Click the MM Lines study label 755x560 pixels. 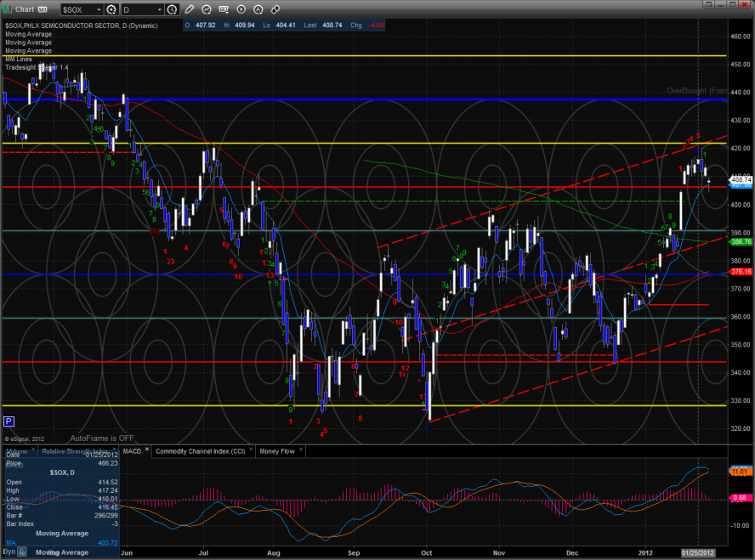click(x=19, y=59)
